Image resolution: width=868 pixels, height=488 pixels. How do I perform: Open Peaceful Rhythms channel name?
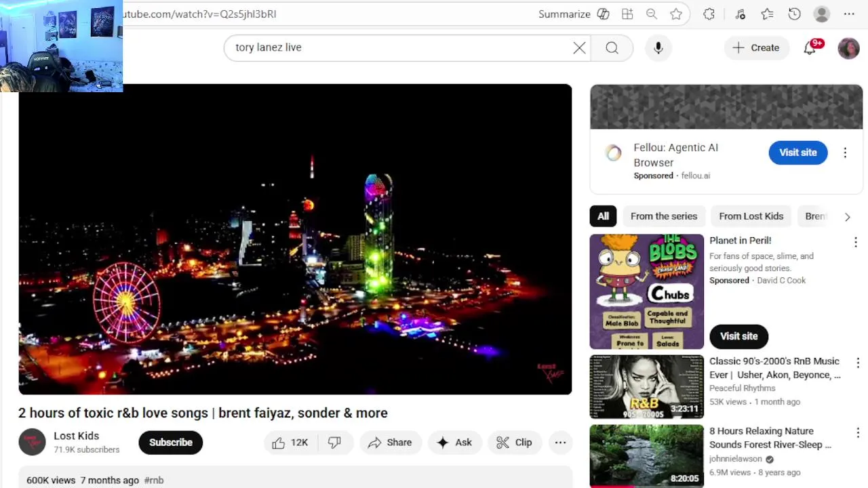pyautogui.click(x=742, y=388)
